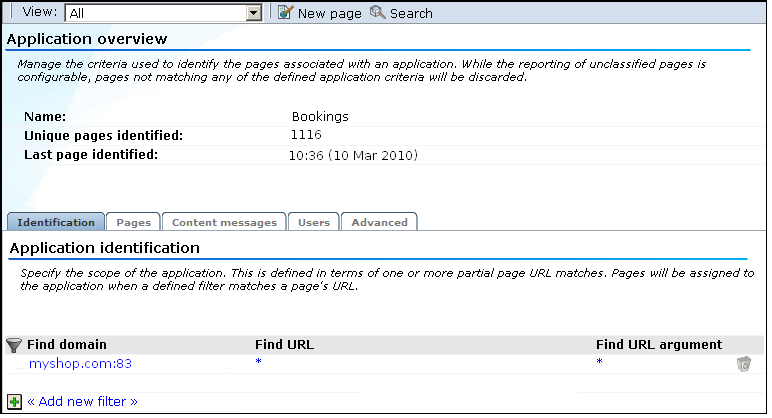Select the Find URL argument column header
Viewport: 772px width, 418px height.
[x=659, y=345]
